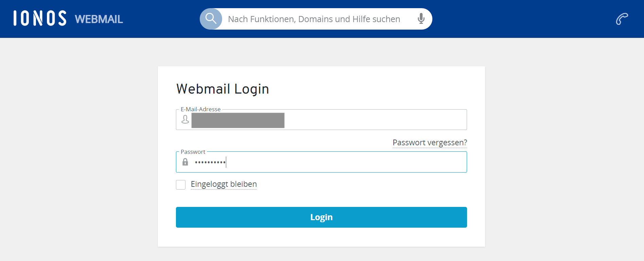Select the grayed-out email address entry
Image resolution: width=644 pixels, height=261 pixels.
coord(238,120)
